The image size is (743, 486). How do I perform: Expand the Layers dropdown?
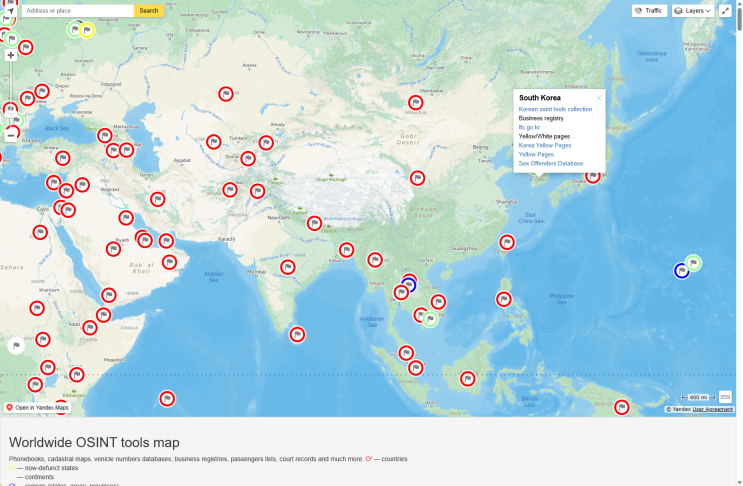[x=692, y=10]
